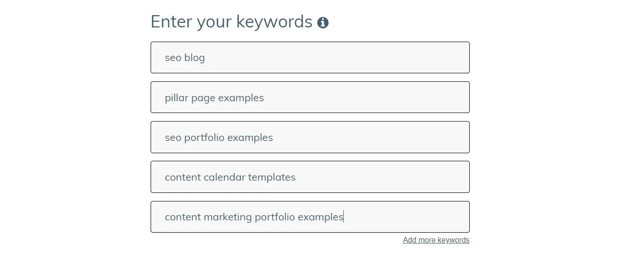Focus the 'seo blog' keyword field
This screenshot has width=644, height=253.
click(x=310, y=58)
